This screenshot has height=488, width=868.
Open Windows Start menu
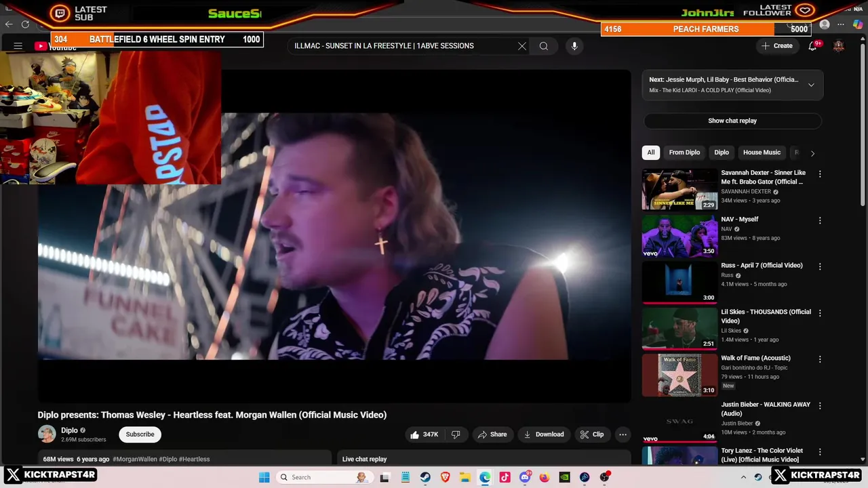coord(264,477)
